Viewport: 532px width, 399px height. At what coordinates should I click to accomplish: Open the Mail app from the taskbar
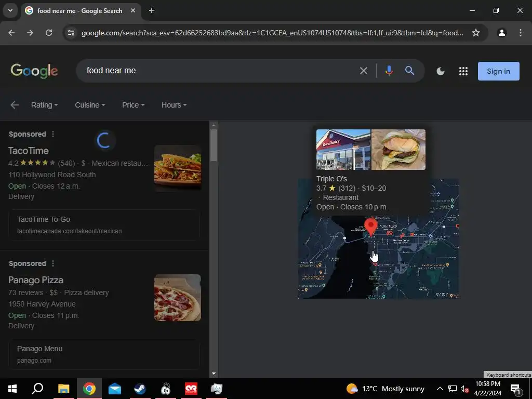click(115, 389)
